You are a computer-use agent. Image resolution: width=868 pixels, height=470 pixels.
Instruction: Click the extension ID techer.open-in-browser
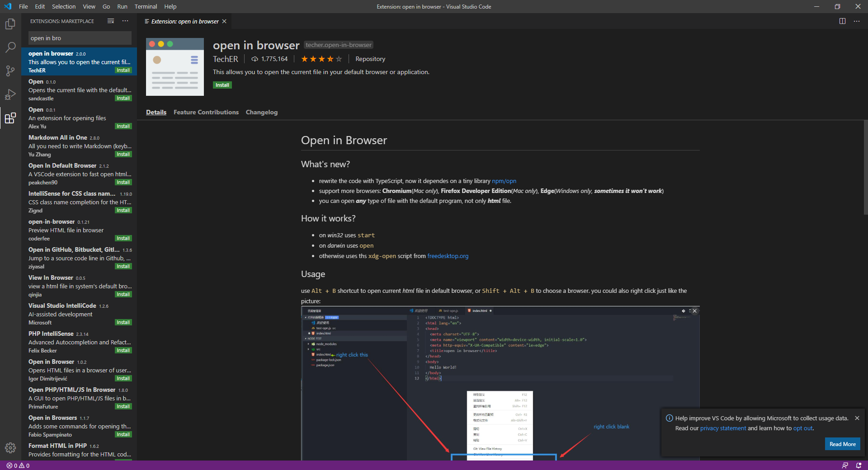(339, 45)
